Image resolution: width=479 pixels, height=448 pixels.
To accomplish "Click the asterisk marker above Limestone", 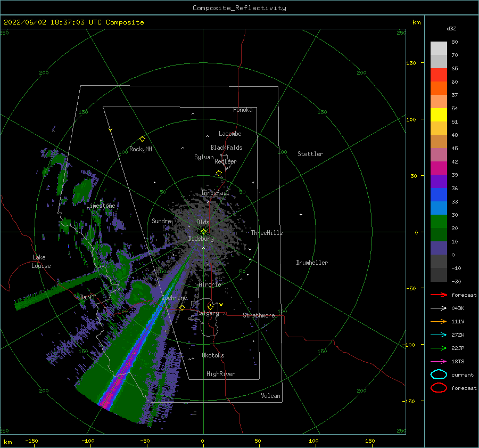I will (101, 201).
